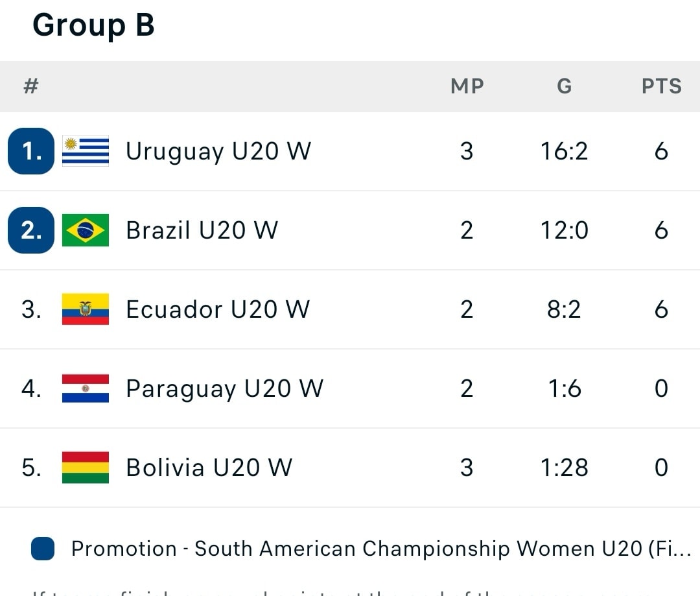Screen dimensions: 700x596
Task: Click the blue rank 1 badge
Action: pos(31,151)
